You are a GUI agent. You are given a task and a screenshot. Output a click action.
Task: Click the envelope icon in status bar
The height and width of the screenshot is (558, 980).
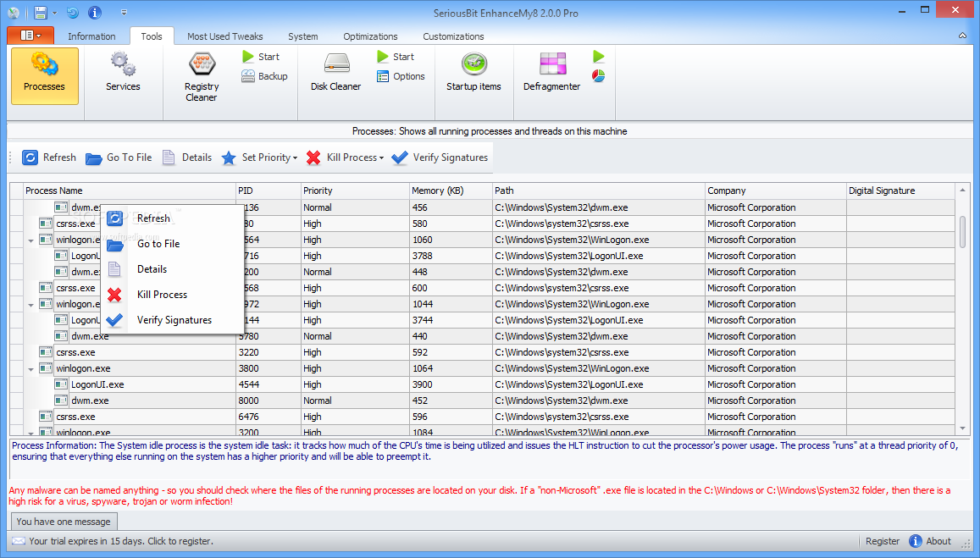[18, 541]
